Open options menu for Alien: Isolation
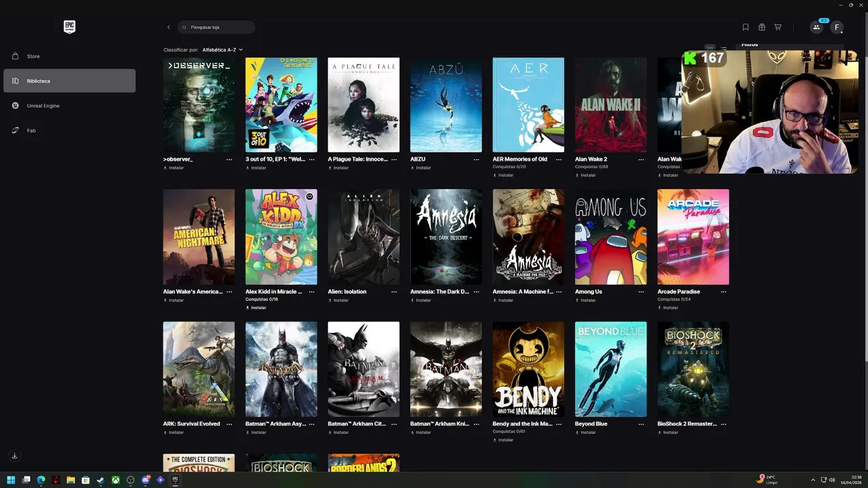868x488 pixels. point(394,291)
